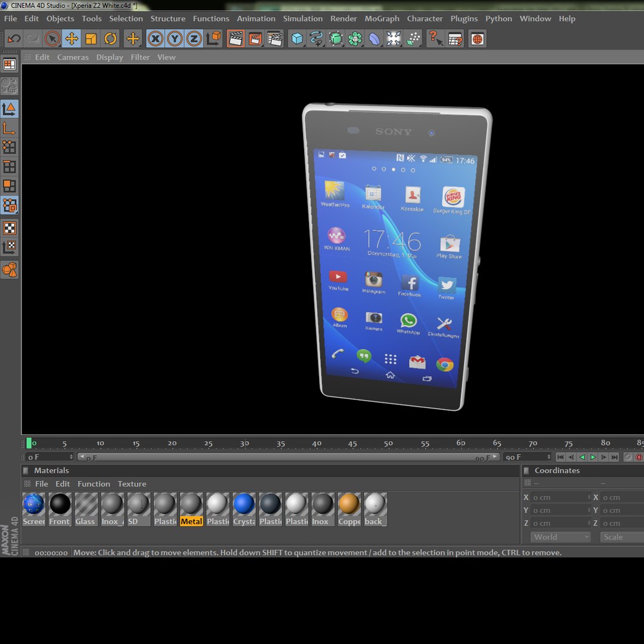
Task: Select the Screen material swatch
Action: 33,509
